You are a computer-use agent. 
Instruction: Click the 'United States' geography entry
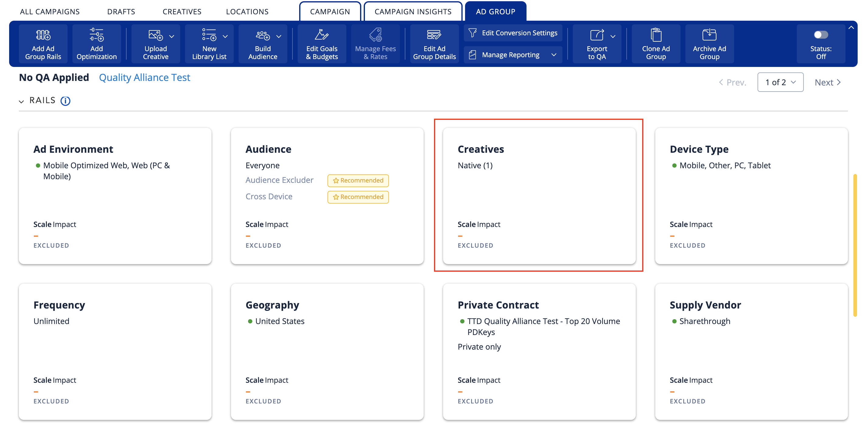[x=280, y=321]
